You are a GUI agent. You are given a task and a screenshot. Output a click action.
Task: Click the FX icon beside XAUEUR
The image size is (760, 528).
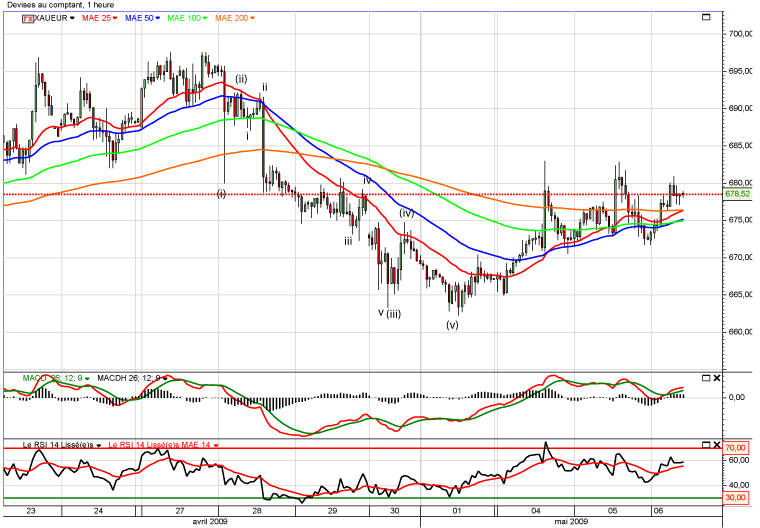pyautogui.click(x=28, y=19)
